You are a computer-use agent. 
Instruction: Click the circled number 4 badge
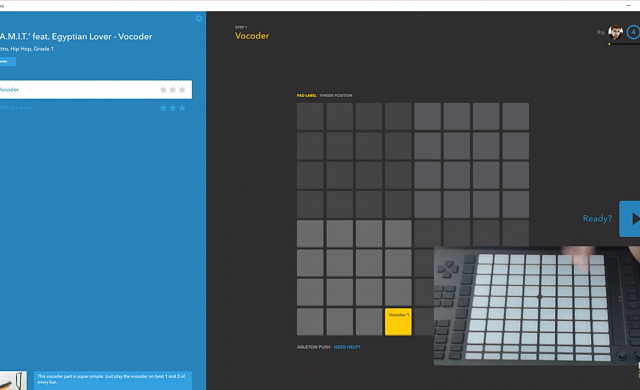coord(633,32)
